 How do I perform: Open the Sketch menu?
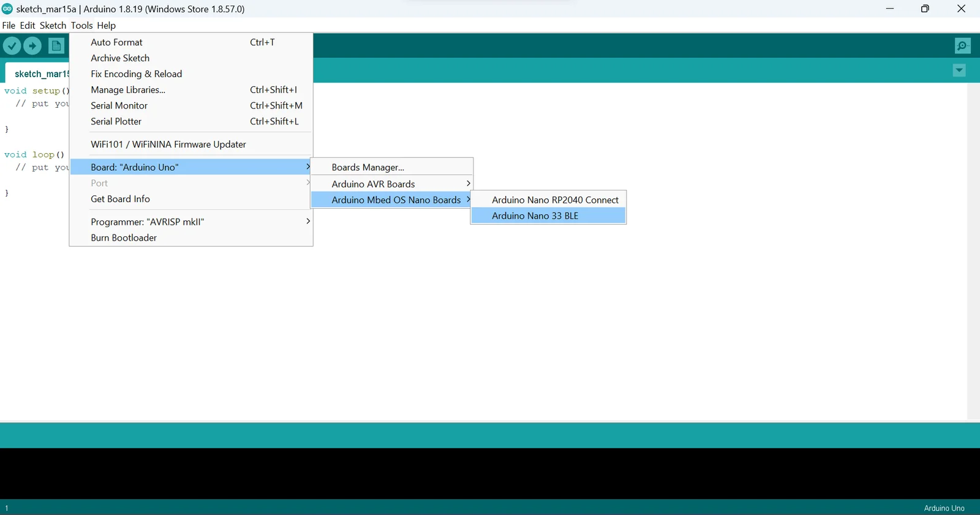pos(53,25)
